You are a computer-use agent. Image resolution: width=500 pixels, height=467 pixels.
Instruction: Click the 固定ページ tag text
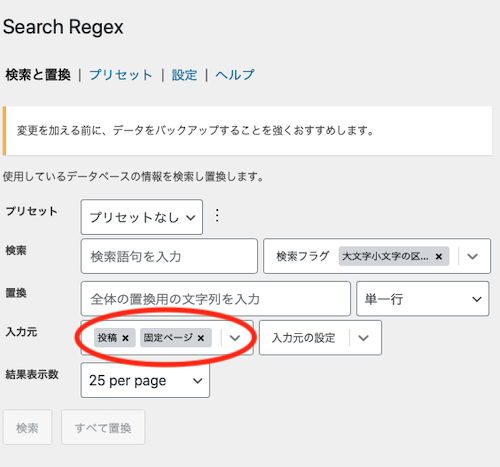(168, 338)
